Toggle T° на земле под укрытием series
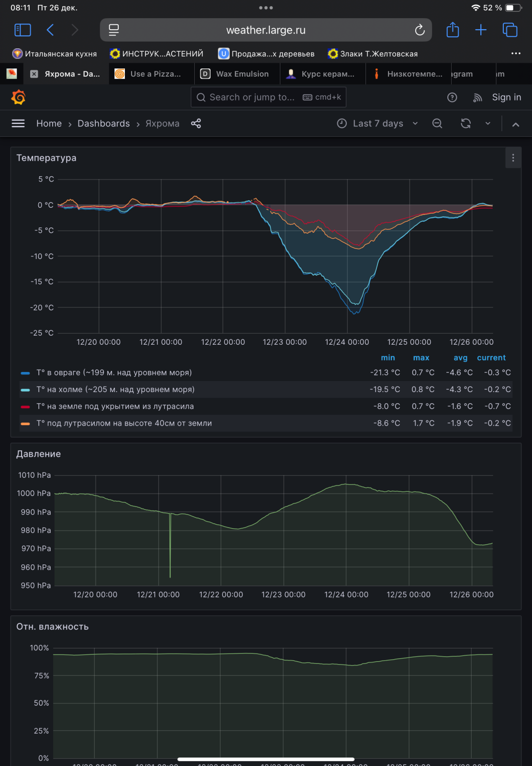 click(x=115, y=406)
